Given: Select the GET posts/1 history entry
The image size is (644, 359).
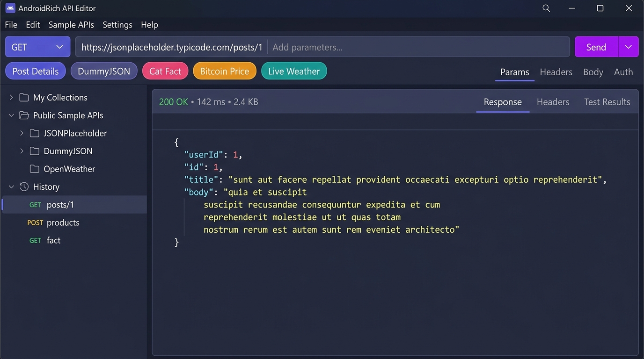Looking at the screenshot, I should pos(74,205).
